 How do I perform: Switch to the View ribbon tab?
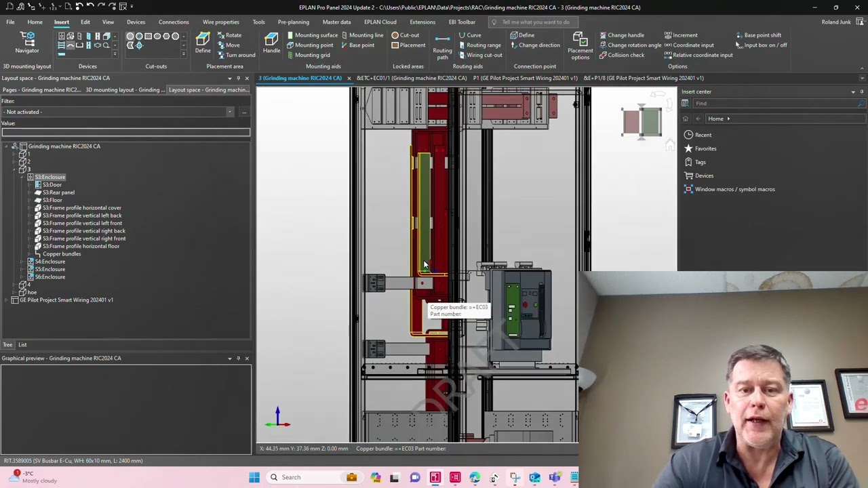(x=108, y=22)
